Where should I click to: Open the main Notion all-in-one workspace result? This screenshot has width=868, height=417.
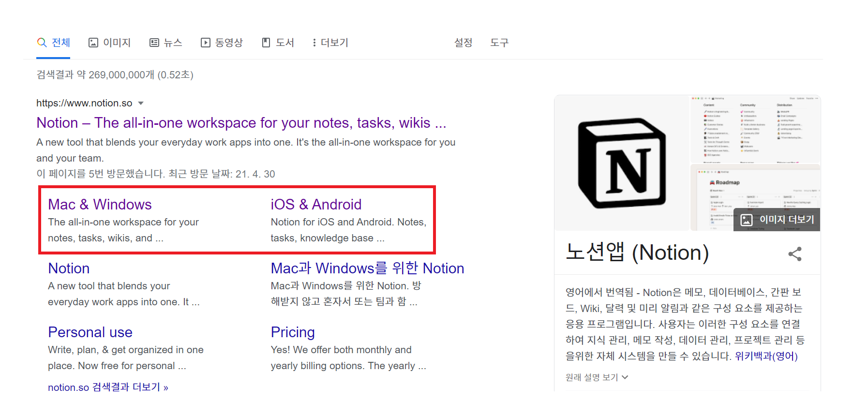click(241, 123)
